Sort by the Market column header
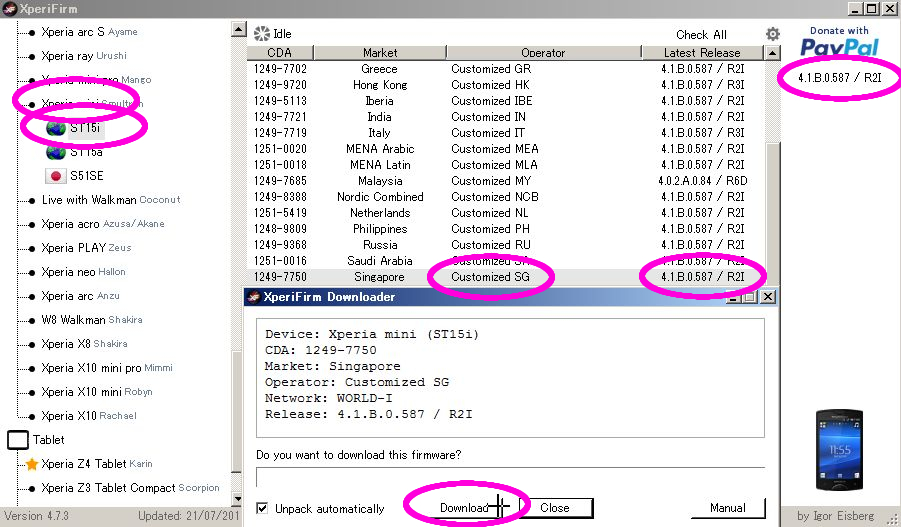Screen dimensions: 901x527 (x=380, y=53)
